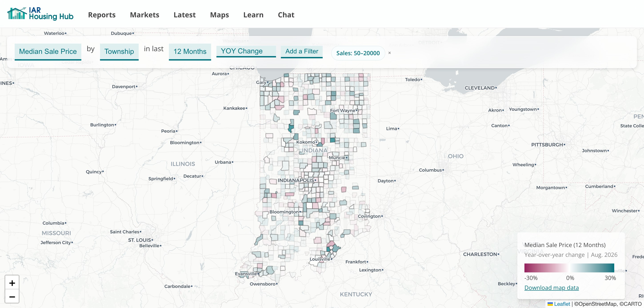The image size is (644, 308).
Task: Click the INDIANA state label
Action: coord(314,150)
